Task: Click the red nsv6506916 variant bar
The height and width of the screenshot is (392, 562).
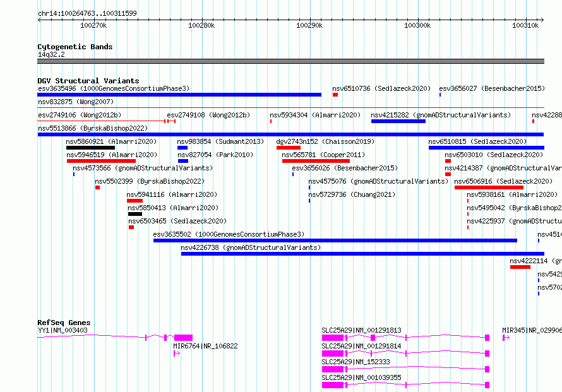Action: pos(489,187)
